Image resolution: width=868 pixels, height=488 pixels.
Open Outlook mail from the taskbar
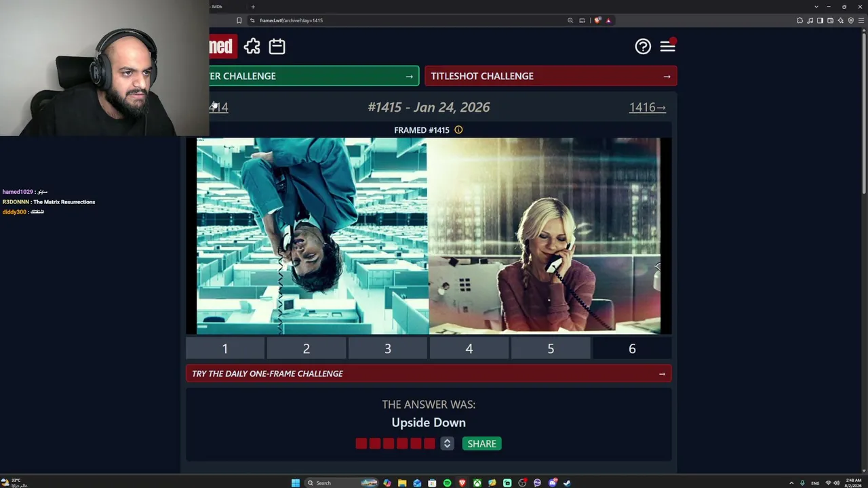point(417,483)
